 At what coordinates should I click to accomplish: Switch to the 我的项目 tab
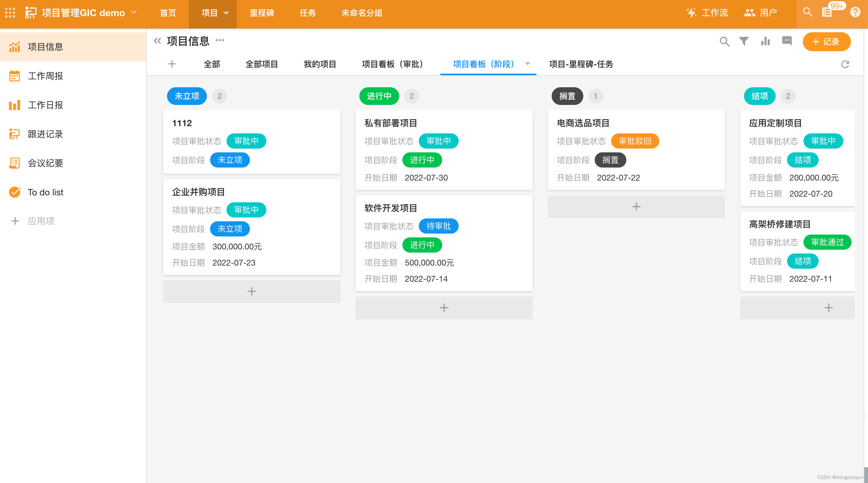click(319, 64)
